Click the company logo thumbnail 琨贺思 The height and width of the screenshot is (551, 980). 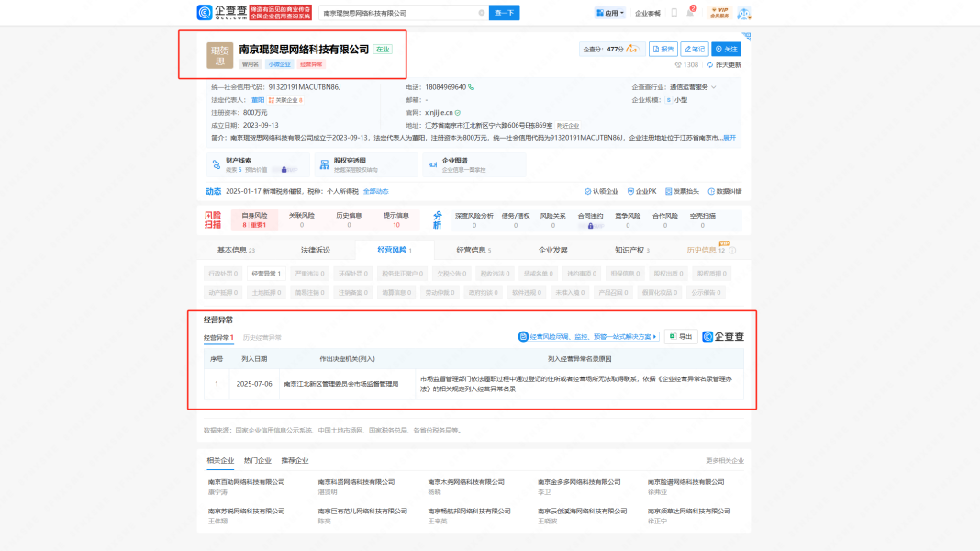[220, 55]
